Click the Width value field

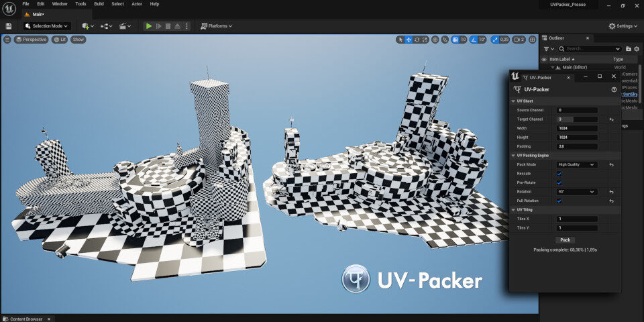pos(577,129)
